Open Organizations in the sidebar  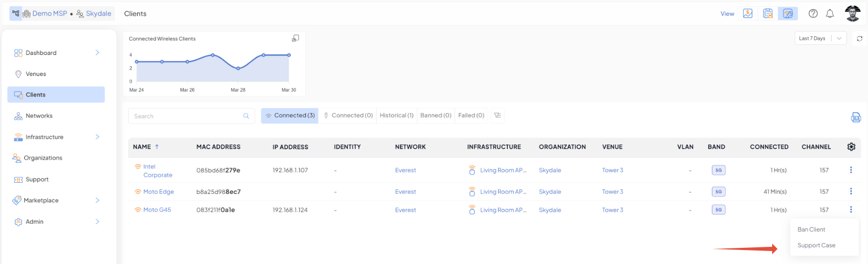click(x=43, y=158)
